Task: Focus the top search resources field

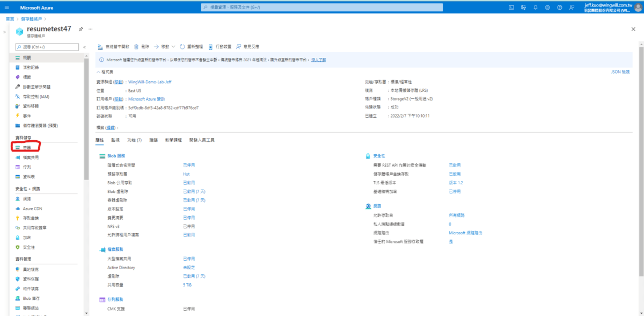Action: (x=322, y=8)
